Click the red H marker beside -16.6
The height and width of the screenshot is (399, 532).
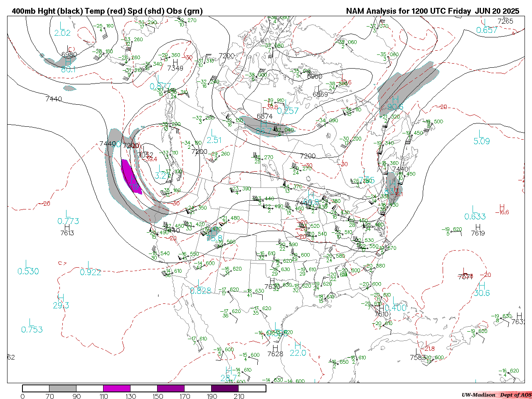pyautogui.click(x=502, y=207)
